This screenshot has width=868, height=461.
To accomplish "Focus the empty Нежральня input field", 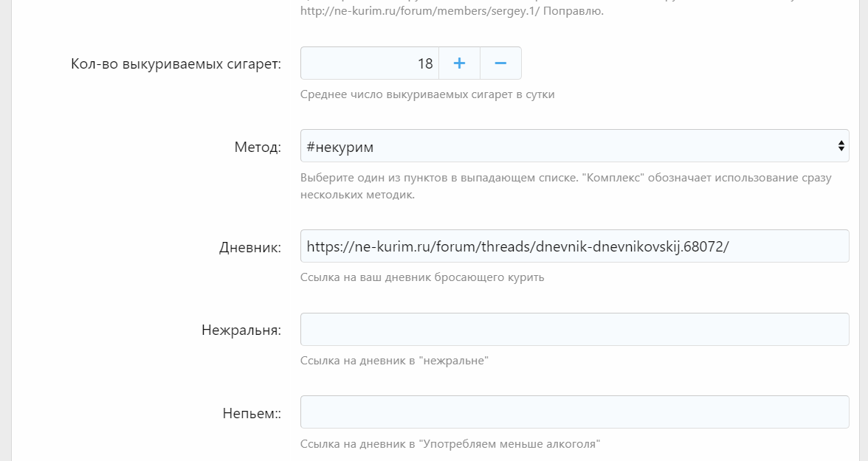I will coord(574,330).
